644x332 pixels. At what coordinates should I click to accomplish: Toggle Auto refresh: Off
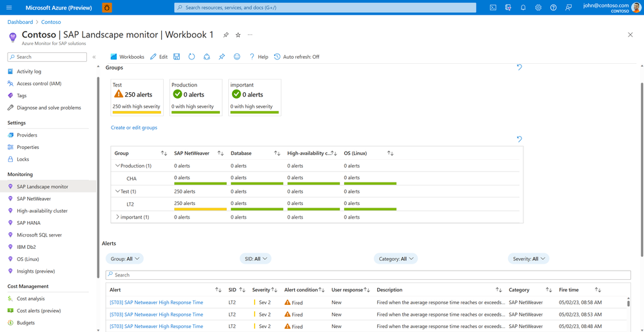pyautogui.click(x=297, y=57)
